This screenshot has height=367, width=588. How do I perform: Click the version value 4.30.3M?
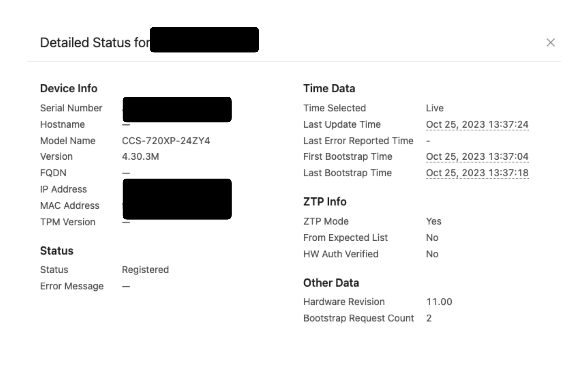(141, 156)
